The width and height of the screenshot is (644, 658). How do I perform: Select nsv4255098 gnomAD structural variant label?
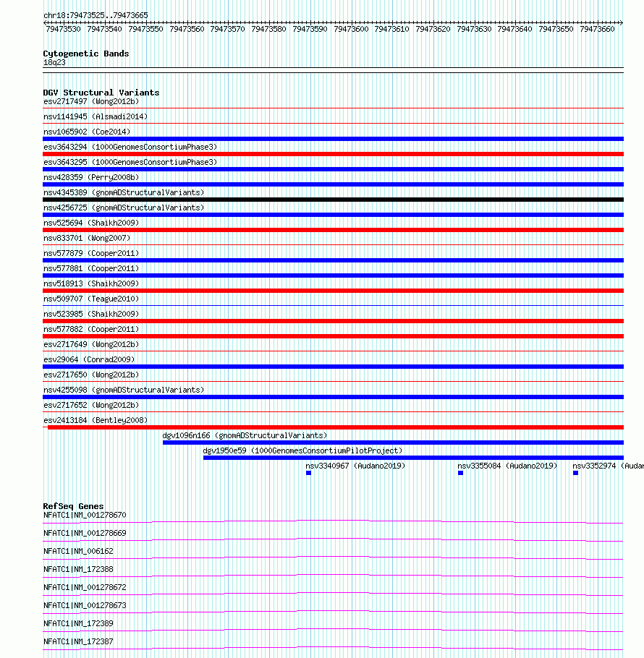click(124, 390)
